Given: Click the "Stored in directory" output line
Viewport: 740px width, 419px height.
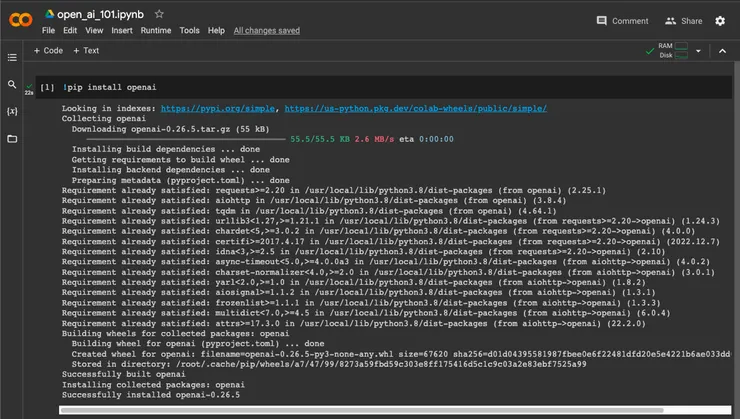Looking at the screenshot, I should point(329,364).
